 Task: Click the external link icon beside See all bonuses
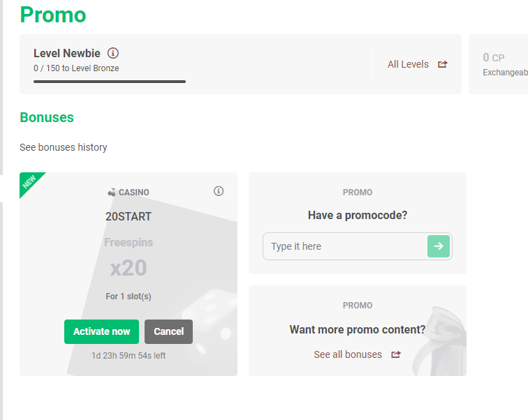396,354
